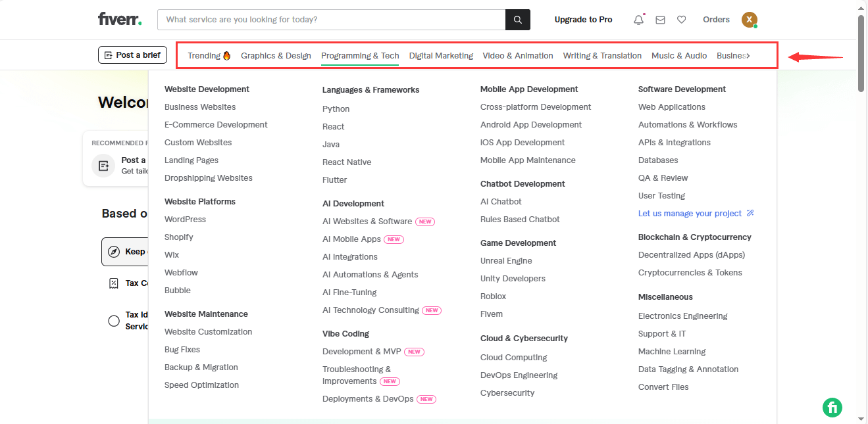Viewport: 868px width, 424px height.
Task: Select Web Applications under Software Development
Action: (672, 107)
